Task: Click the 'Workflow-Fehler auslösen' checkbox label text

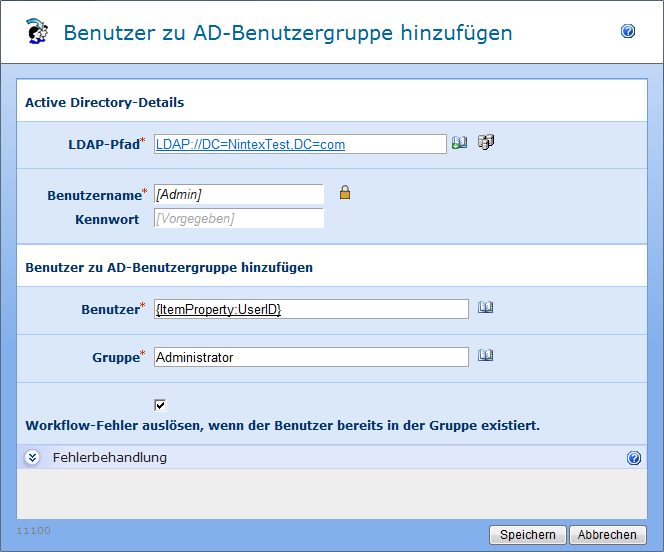Action: pyautogui.click(x=282, y=425)
